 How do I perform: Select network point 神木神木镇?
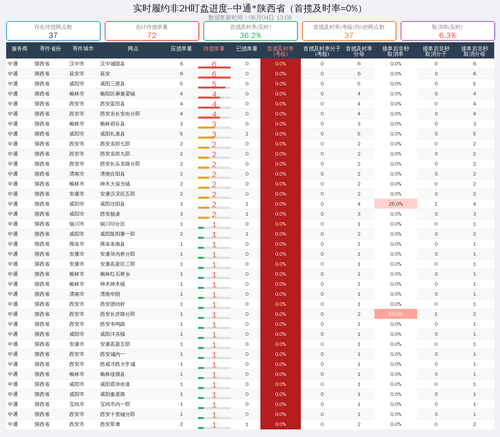coord(112,284)
